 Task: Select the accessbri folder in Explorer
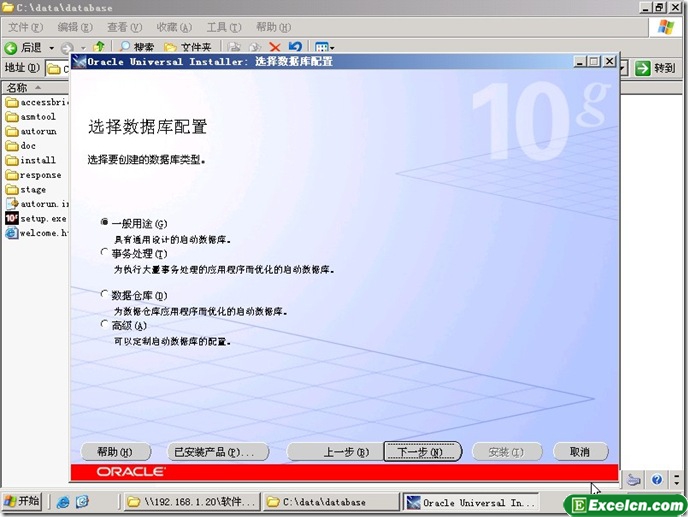(x=37, y=102)
